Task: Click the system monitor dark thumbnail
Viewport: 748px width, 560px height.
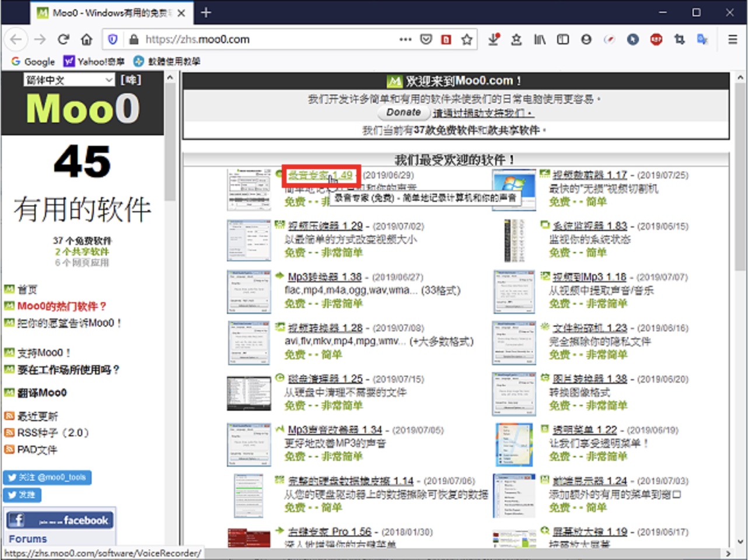Action: coord(513,240)
